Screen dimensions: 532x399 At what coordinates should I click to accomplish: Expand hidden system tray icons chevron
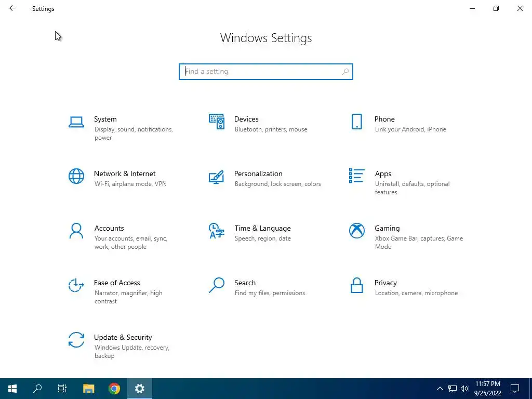tap(440, 389)
